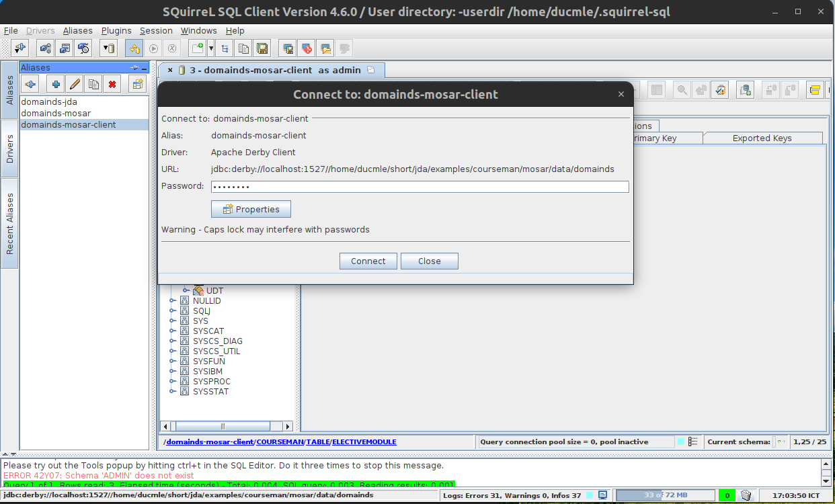Image resolution: width=835 pixels, height=504 pixels.
Task: Select the SYSIBM schema in tree
Action: (x=208, y=372)
